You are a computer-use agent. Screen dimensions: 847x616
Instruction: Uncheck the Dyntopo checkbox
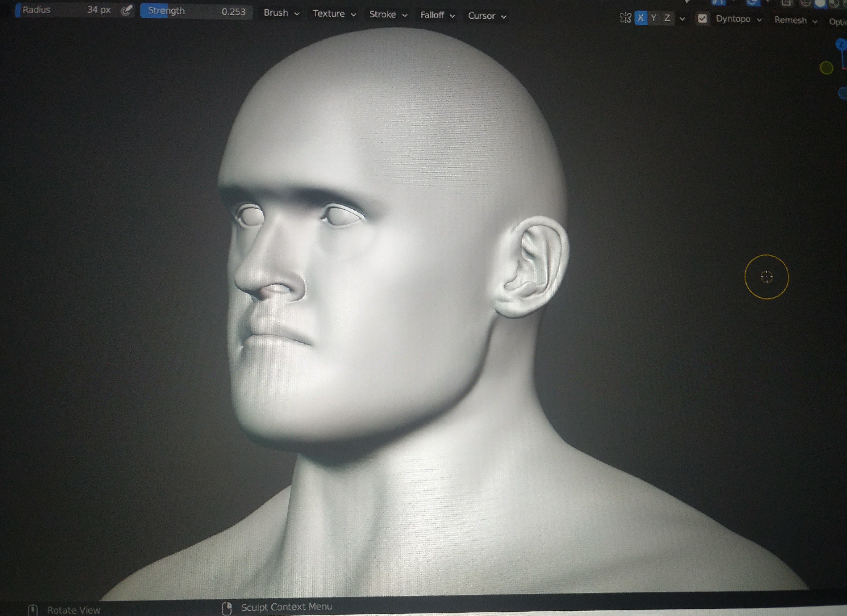pyautogui.click(x=702, y=19)
